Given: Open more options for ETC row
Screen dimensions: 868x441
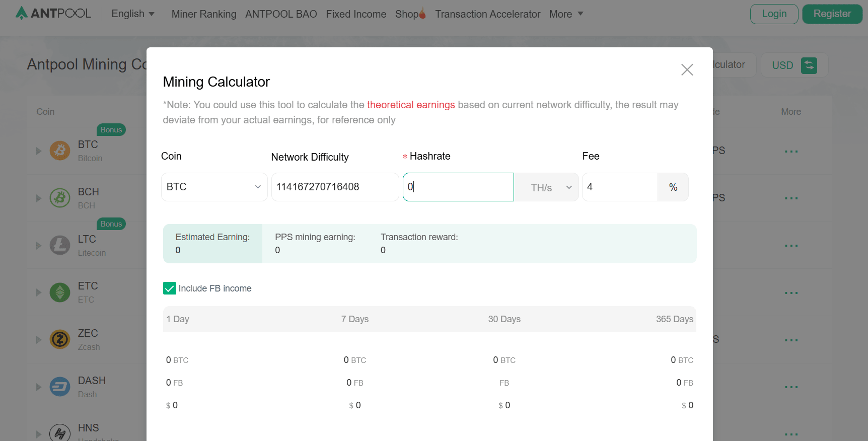Looking at the screenshot, I should click(x=791, y=292).
